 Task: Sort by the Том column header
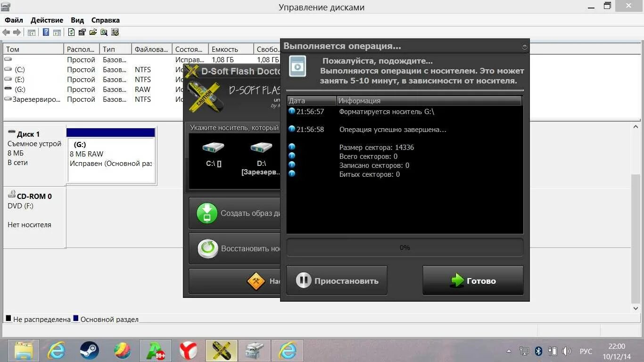click(x=33, y=49)
